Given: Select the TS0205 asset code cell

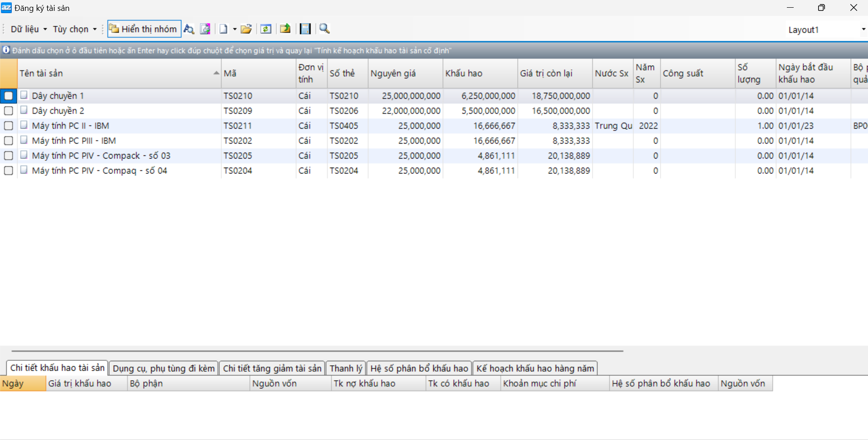Looking at the screenshot, I should pyautogui.click(x=238, y=155).
